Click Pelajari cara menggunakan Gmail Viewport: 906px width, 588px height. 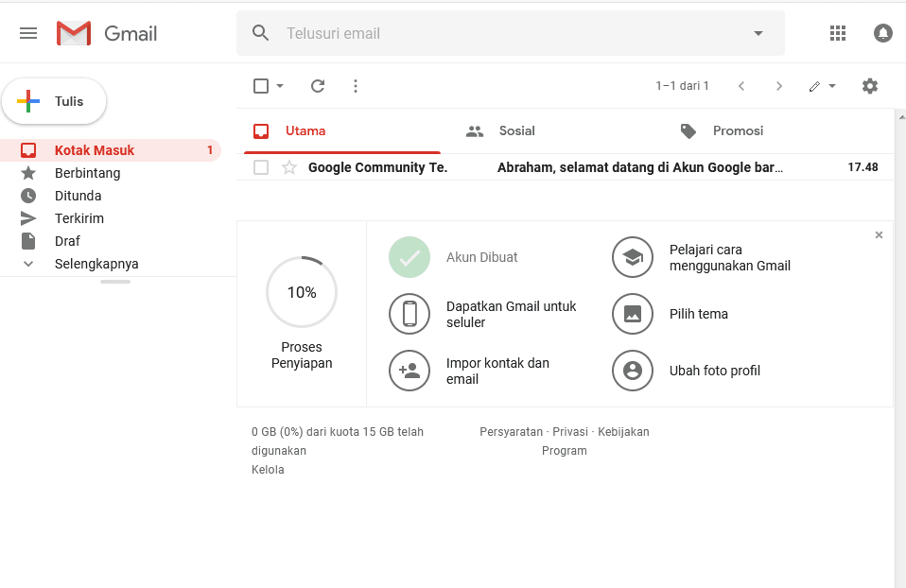coord(730,258)
